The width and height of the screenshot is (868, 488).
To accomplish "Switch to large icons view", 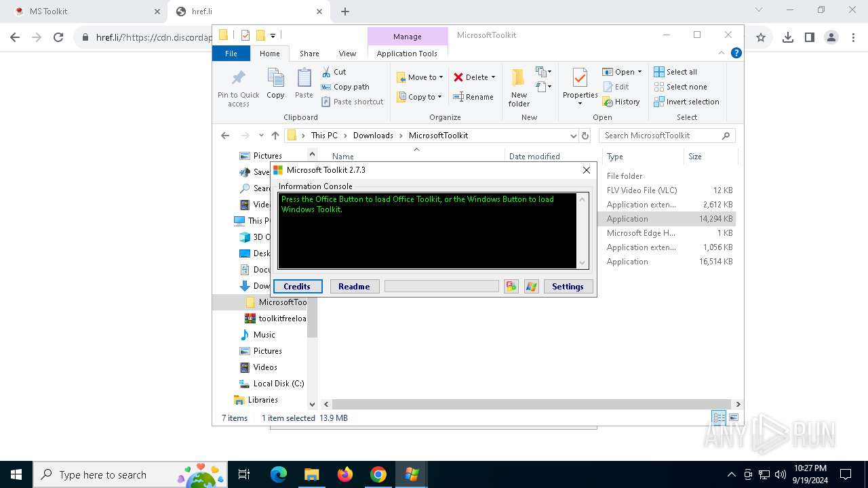I will [733, 418].
